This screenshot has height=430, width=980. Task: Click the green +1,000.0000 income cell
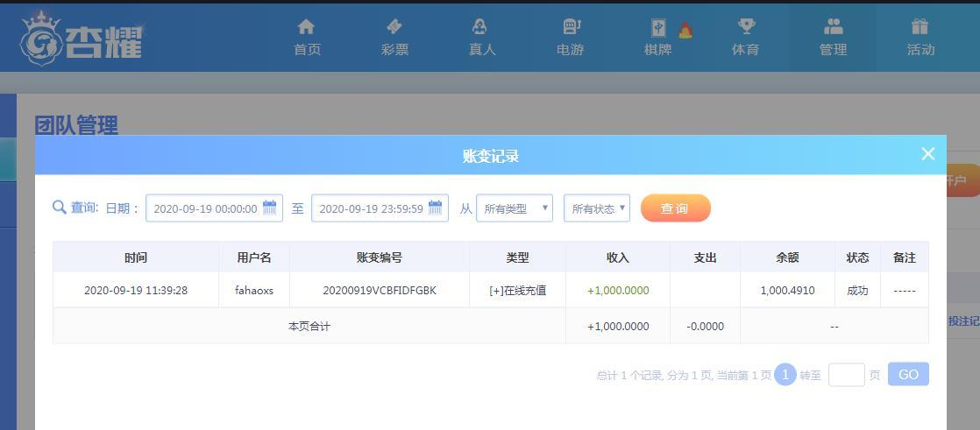pos(618,290)
